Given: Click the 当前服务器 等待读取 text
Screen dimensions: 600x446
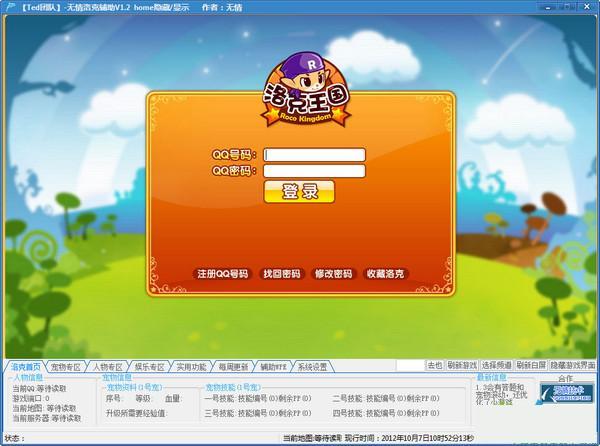Looking at the screenshot, I should 47,418.
